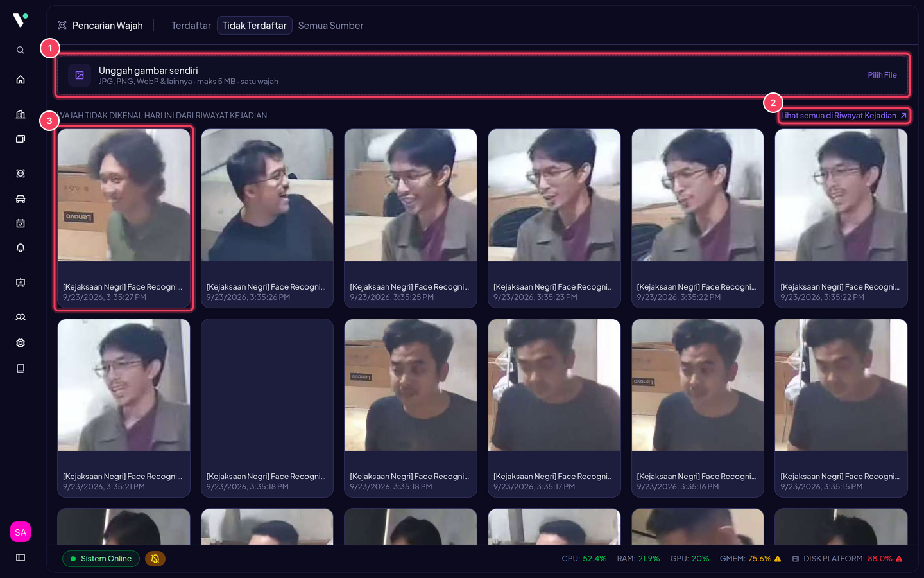
Task: Open the stacked windows icon in the sidebar
Action: pyautogui.click(x=21, y=139)
